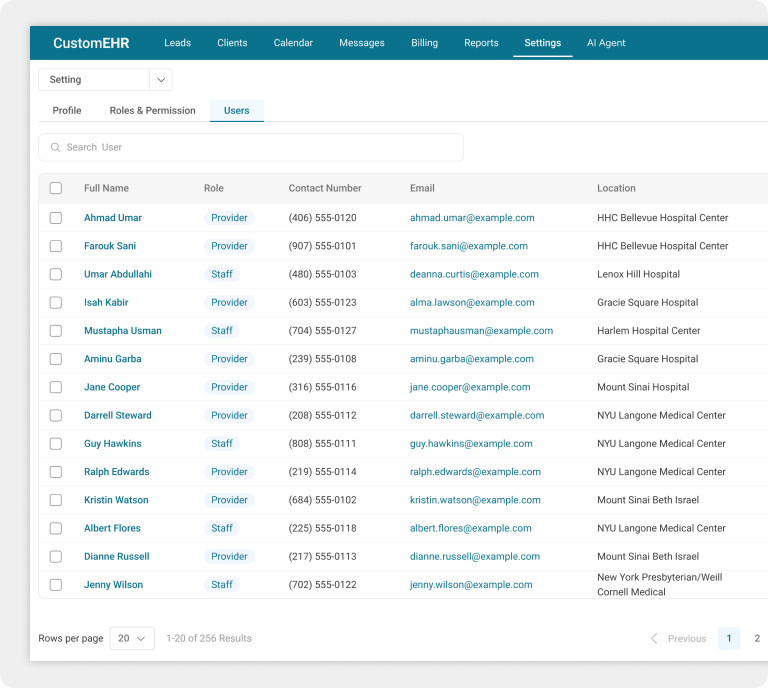Tick the select-all checkbox in table header
Viewport: 768px width, 688px height.
click(56, 188)
